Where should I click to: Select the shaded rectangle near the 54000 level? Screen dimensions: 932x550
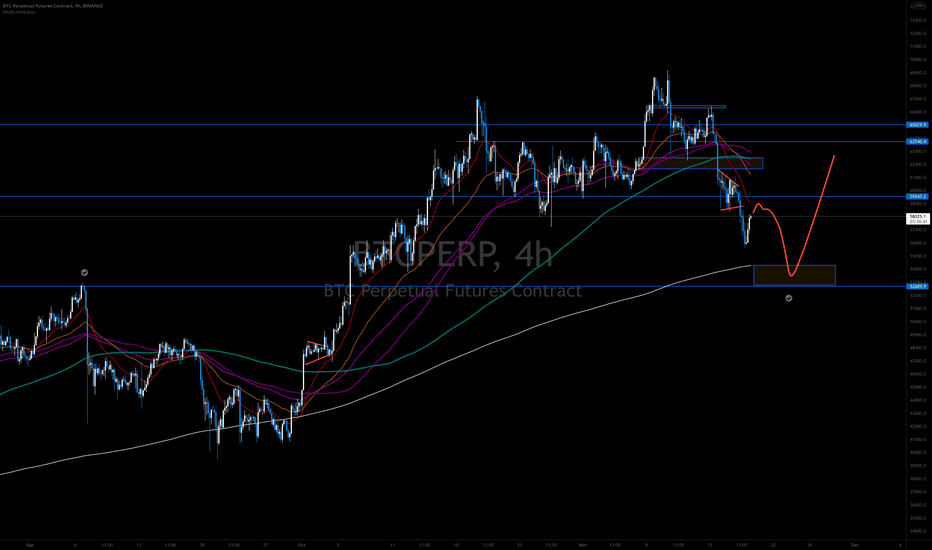coord(795,275)
